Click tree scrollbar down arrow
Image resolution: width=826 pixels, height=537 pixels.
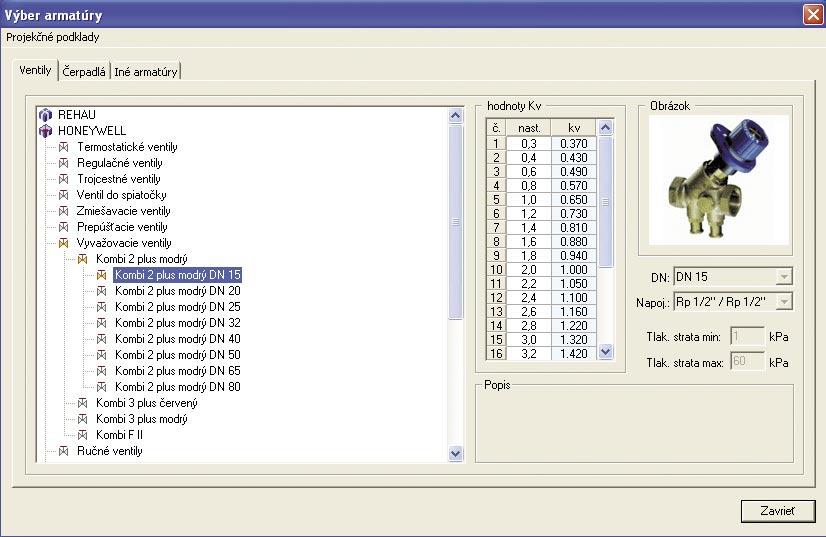(x=456, y=453)
